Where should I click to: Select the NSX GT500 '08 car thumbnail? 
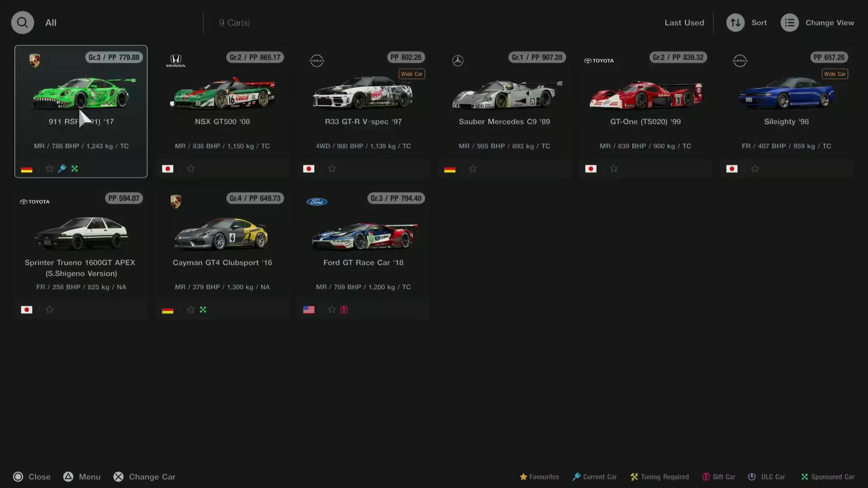[222, 93]
